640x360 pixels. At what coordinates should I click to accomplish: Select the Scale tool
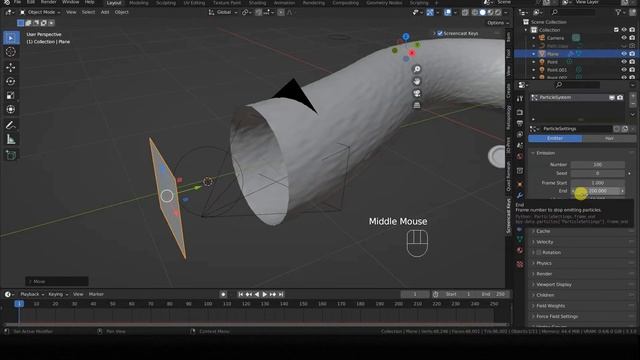[11, 96]
